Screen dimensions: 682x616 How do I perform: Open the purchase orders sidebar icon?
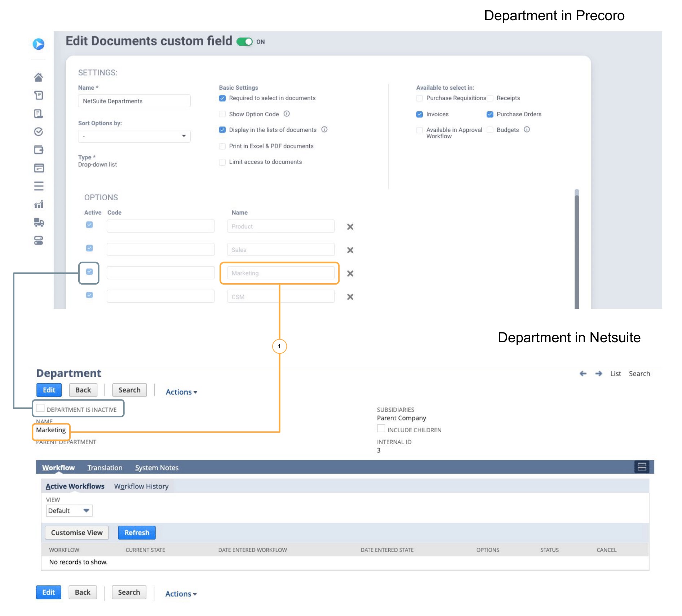[39, 113]
